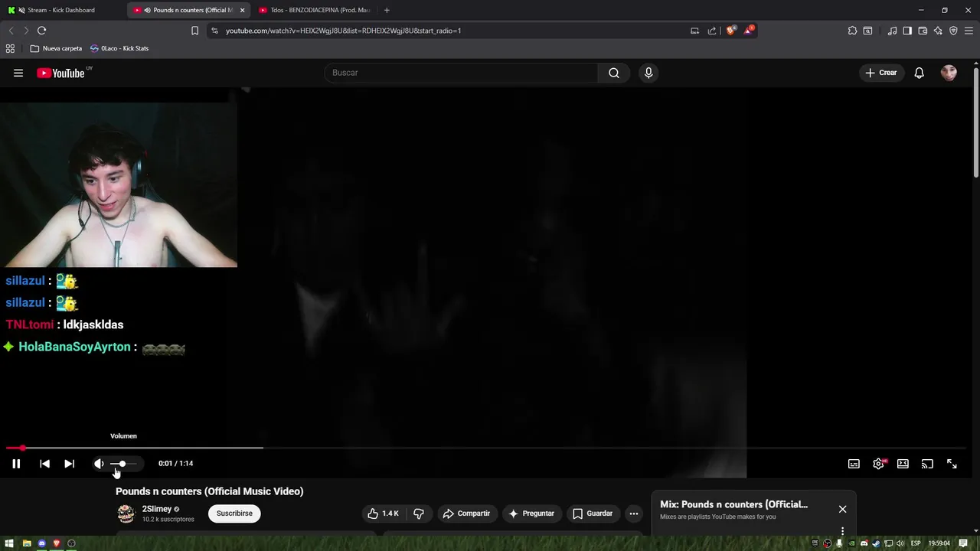Click the sillazul chat username in first row
The width and height of the screenshot is (980, 551).
pos(25,281)
